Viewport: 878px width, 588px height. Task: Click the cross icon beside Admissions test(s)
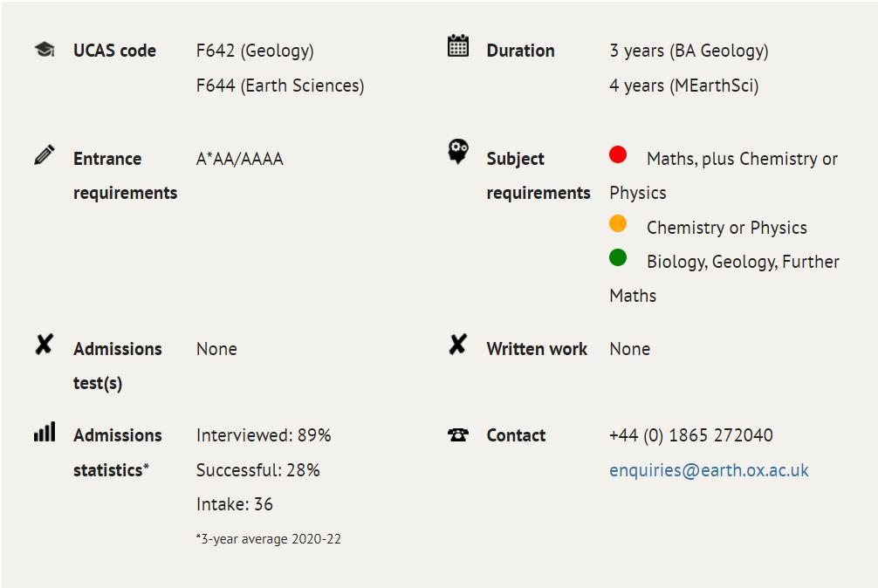(44, 345)
